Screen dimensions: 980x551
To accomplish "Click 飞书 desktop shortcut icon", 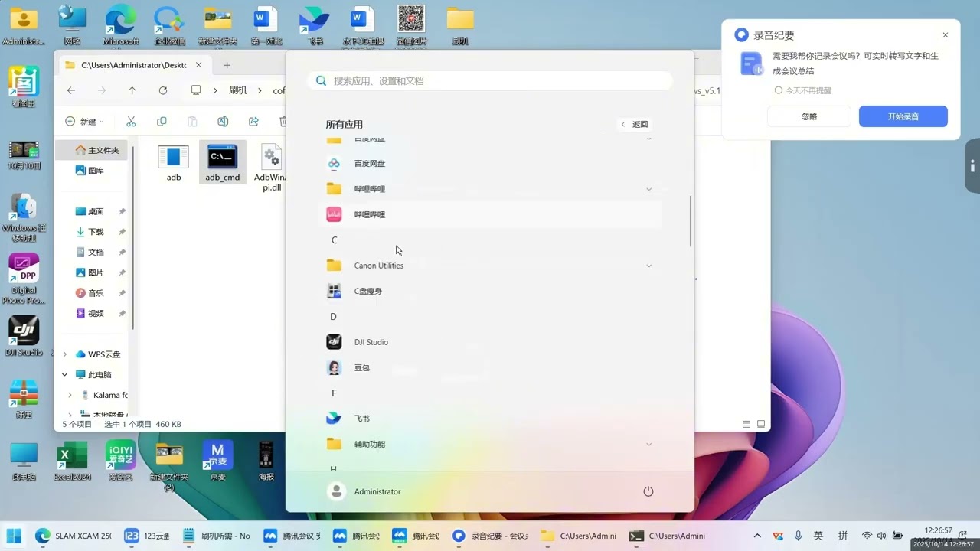I will 315,25.
